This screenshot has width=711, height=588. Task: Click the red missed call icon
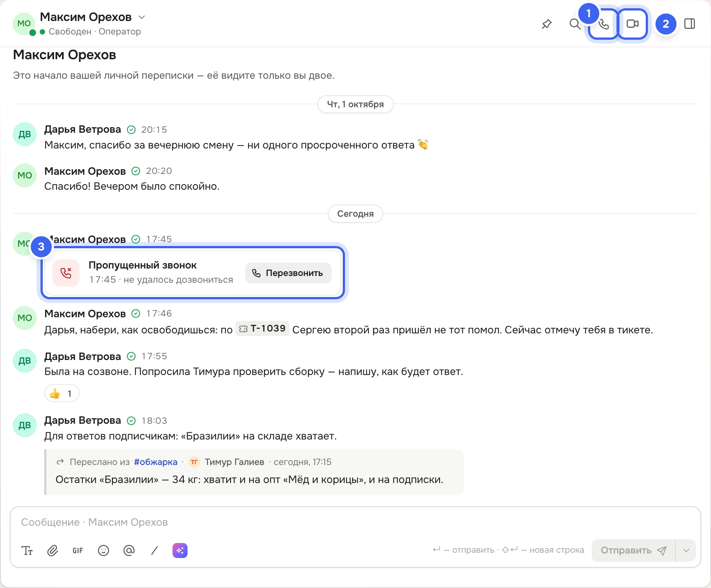66,273
